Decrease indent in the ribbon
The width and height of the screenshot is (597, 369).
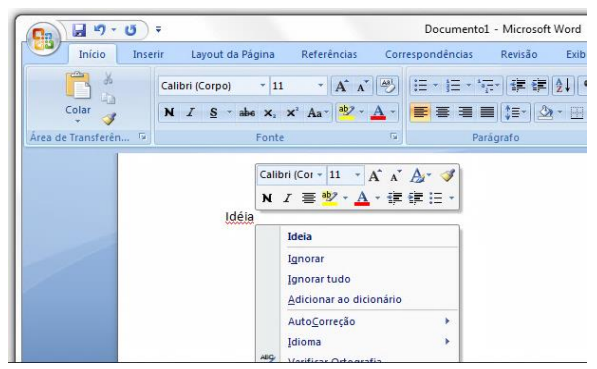pyautogui.click(x=518, y=86)
